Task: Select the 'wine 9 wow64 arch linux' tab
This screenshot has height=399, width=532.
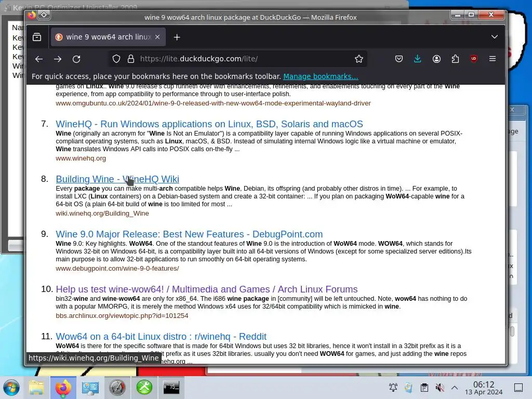Action: coord(108,37)
